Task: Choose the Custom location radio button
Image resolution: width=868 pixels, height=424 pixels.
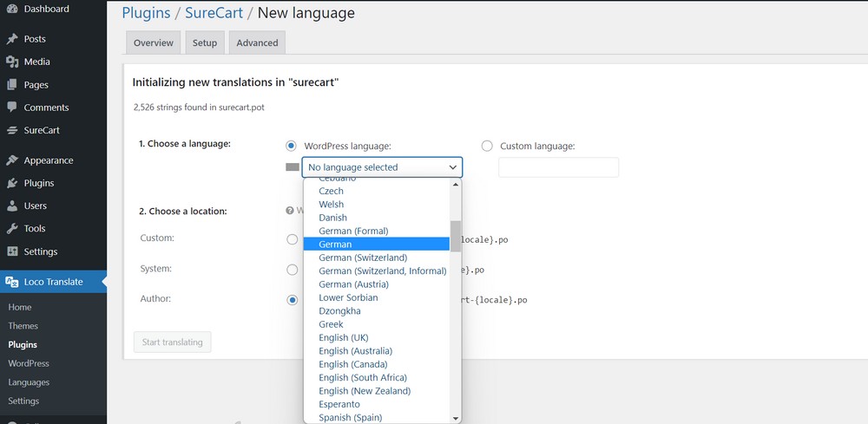Action: [x=292, y=239]
